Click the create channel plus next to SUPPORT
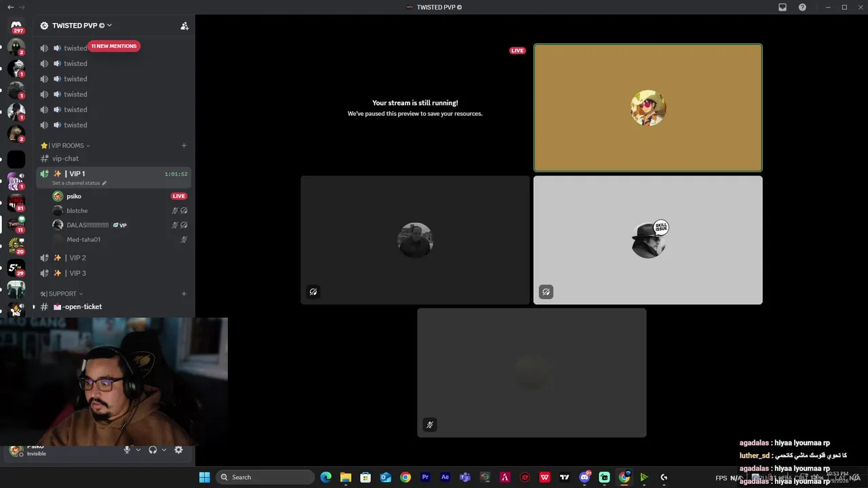Screen dimensions: 868x488 click(x=184, y=293)
